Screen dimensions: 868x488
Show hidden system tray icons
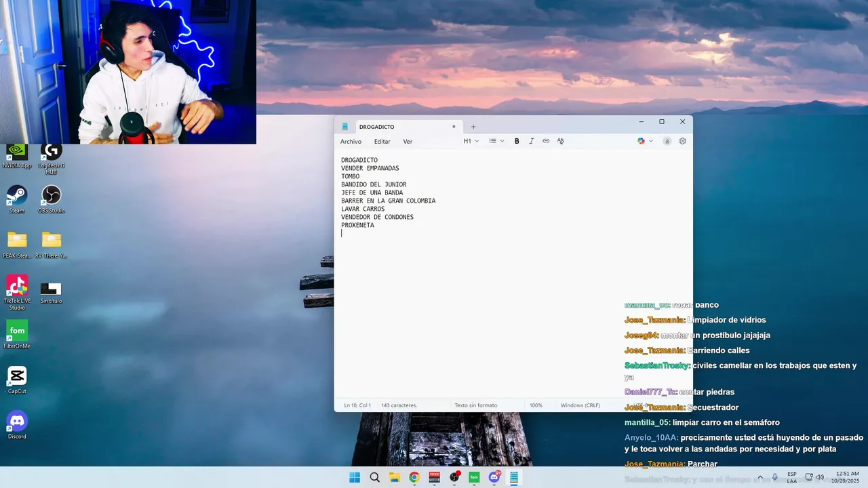[759, 477]
